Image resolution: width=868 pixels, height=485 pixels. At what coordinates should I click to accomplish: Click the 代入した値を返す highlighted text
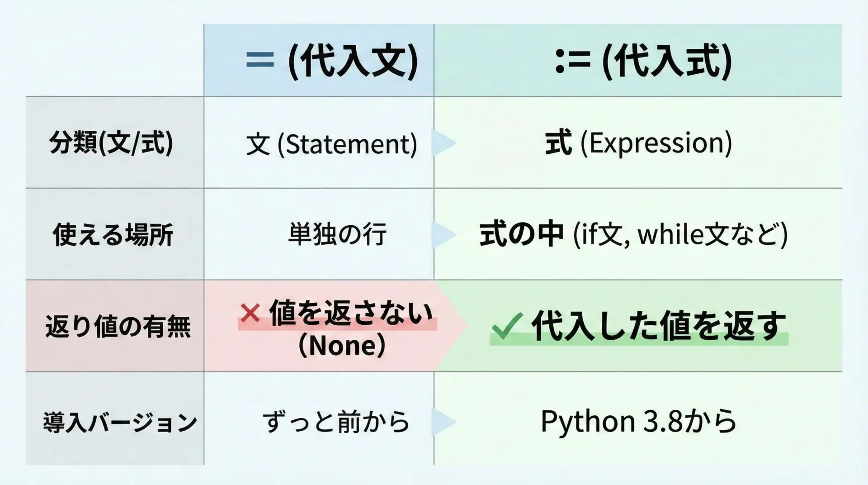658,326
